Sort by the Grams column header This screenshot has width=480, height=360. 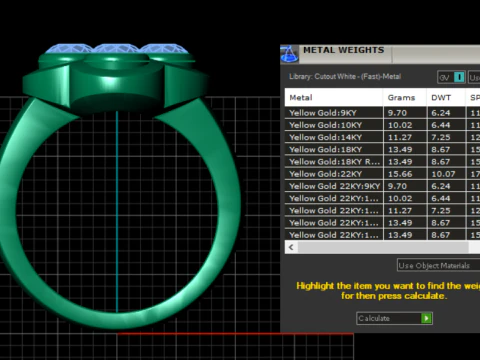click(405, 98)
